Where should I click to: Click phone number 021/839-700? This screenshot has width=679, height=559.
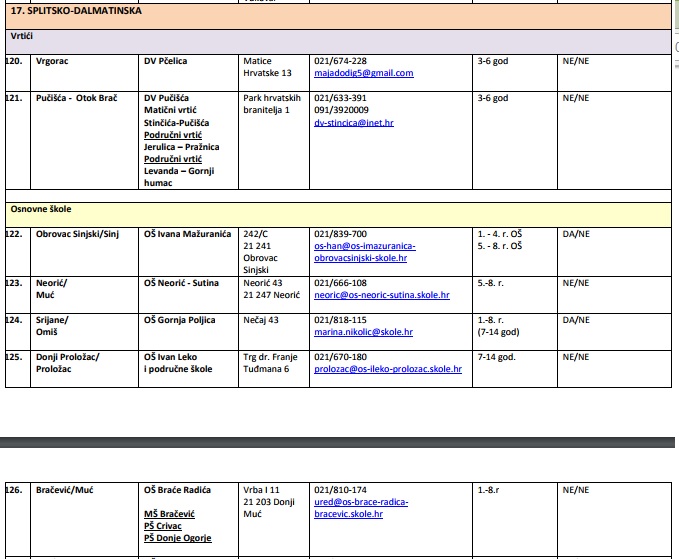click(340, 234)
